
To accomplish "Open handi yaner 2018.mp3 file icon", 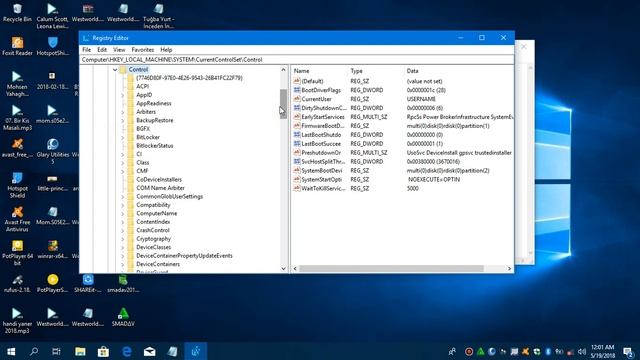I will [17, 320].
